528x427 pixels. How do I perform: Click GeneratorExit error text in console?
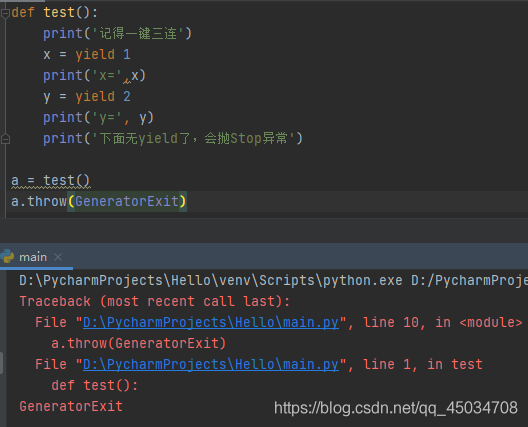tap(71, 406)
